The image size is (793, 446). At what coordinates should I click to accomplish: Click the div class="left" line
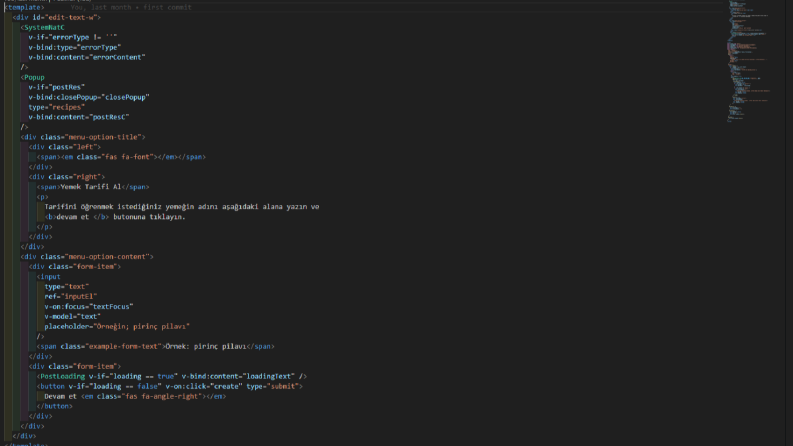[65, 147]
